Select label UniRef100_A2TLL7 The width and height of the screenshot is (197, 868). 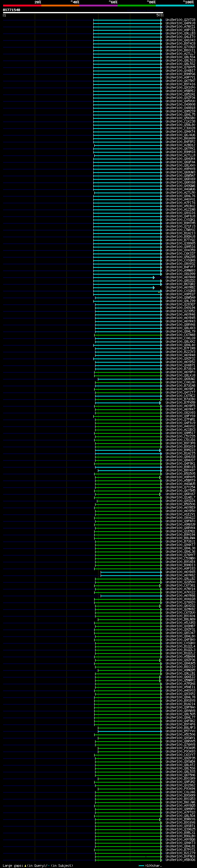tap(180, 54)
